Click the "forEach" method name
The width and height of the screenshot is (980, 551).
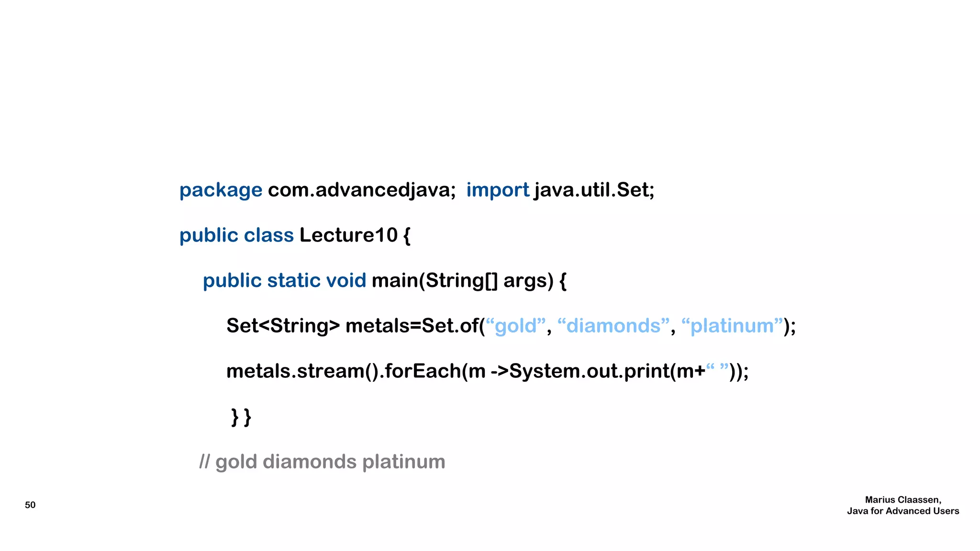423,372
